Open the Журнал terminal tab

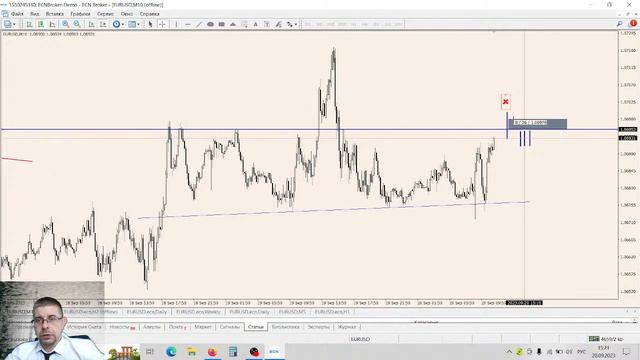click(347, 327)
